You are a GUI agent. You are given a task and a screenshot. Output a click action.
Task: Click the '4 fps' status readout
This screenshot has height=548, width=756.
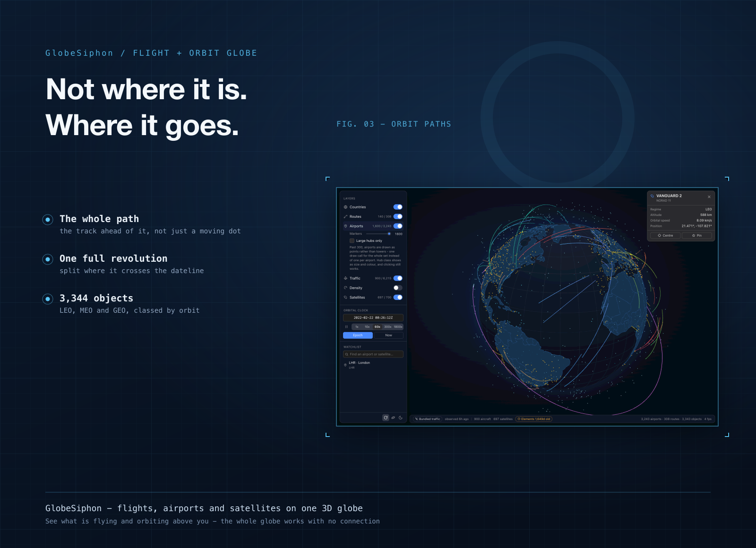[x=708, y=419]
